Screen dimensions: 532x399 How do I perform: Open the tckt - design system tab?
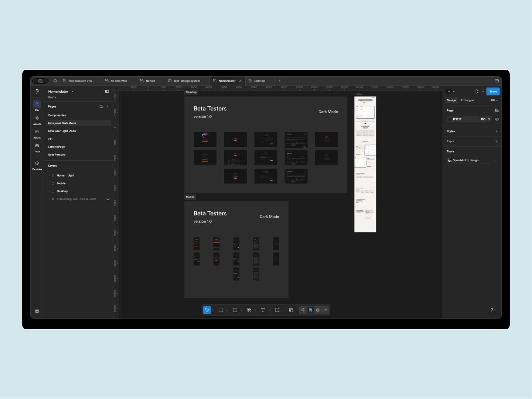[187, 81]
